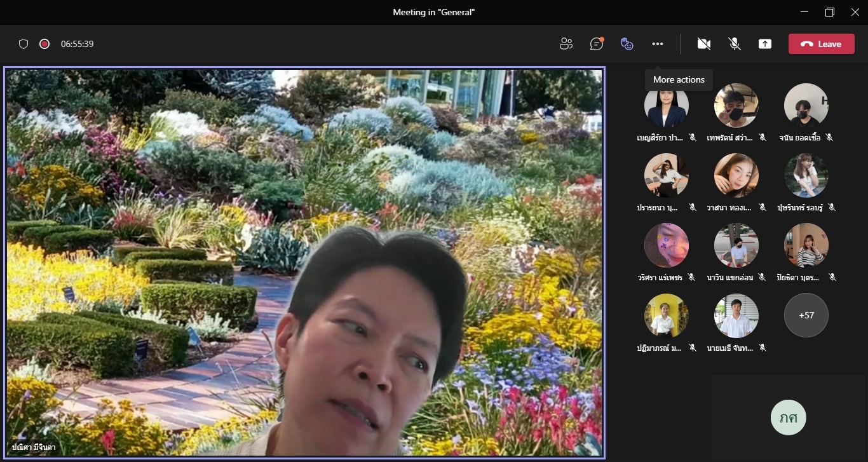
Task: Click muted mic icon beside ปิยธิดา บุตร...
Action: 832,277
